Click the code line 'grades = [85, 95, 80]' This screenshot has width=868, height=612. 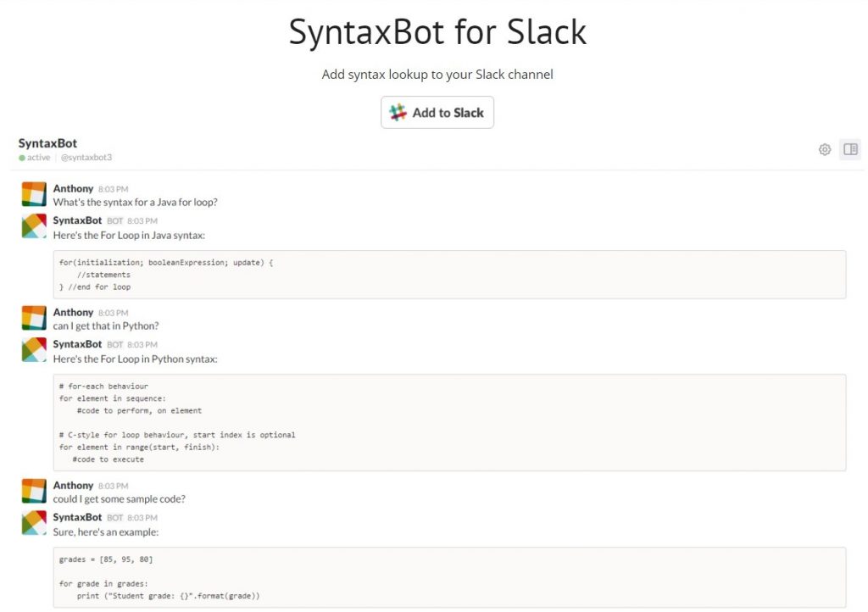point(106,559)
